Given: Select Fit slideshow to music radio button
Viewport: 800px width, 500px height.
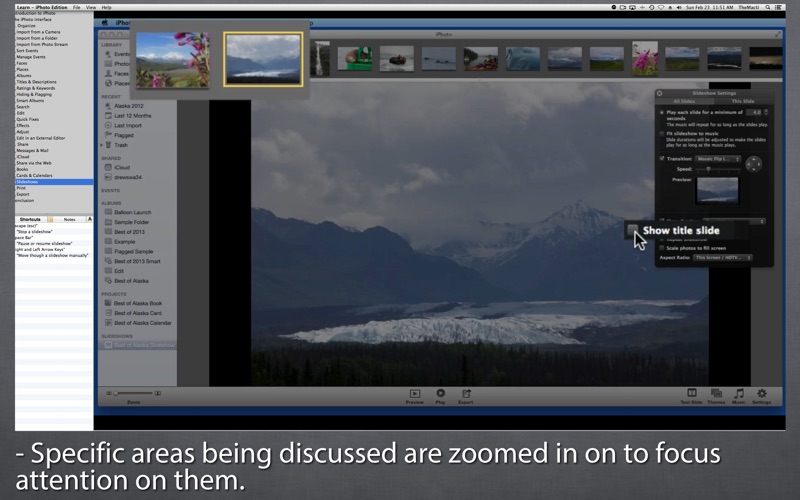Looking at the screenshot, I should click(662, 134).
